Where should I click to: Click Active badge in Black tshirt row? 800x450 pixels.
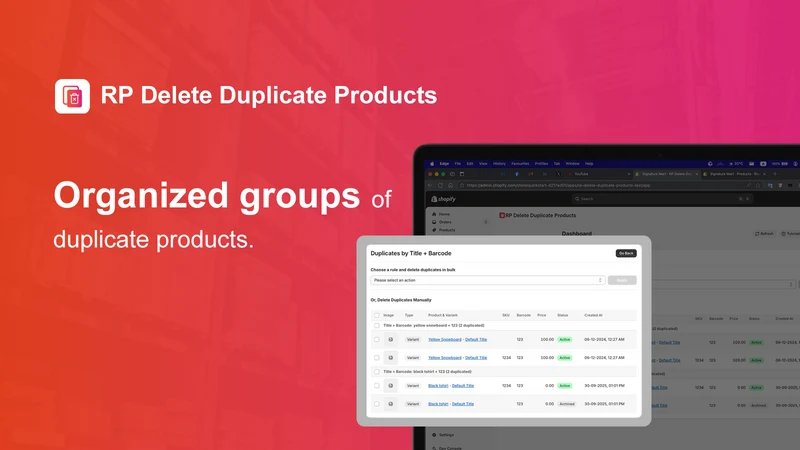[x=565, y=386]
